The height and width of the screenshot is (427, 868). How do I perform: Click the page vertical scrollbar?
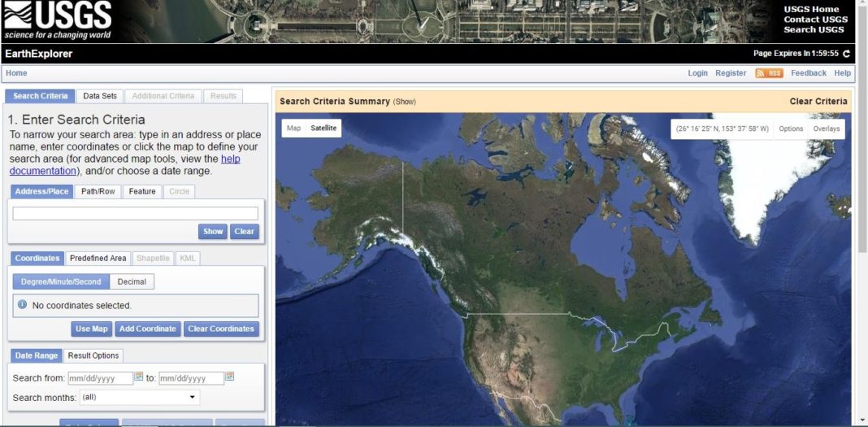tap(861, 244)
